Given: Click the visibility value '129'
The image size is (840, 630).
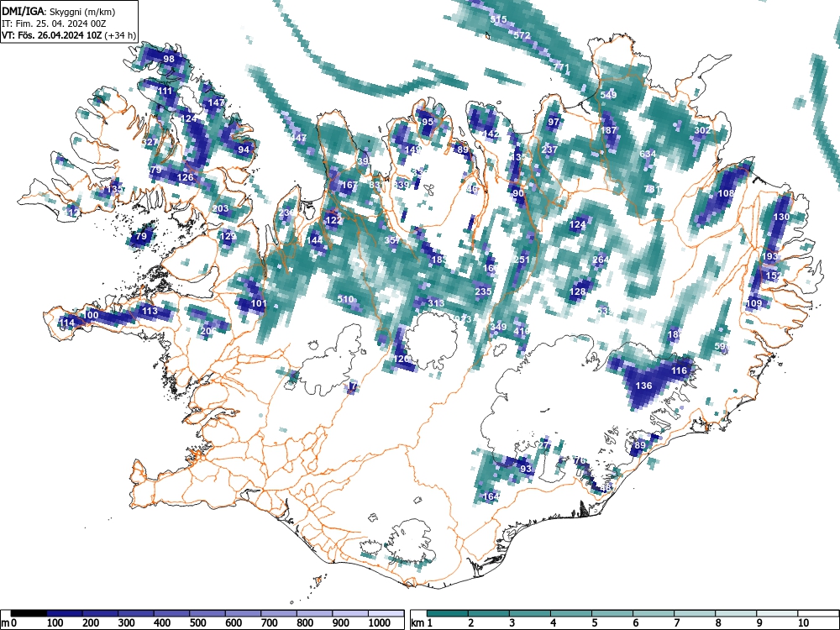Looking at the screenshot, I should (228, 236).
